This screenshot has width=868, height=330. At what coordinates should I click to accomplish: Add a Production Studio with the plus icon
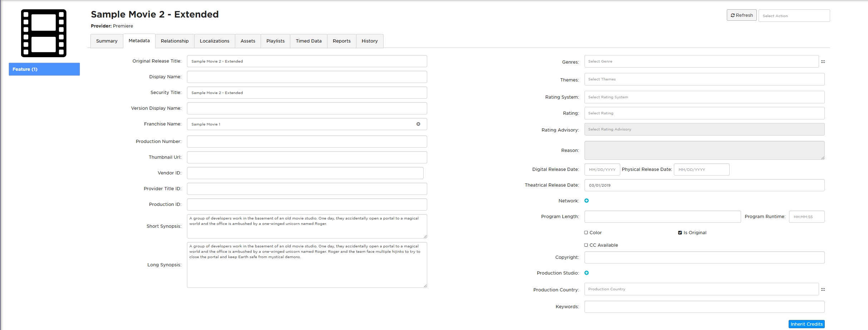click(x=587, y=273)
